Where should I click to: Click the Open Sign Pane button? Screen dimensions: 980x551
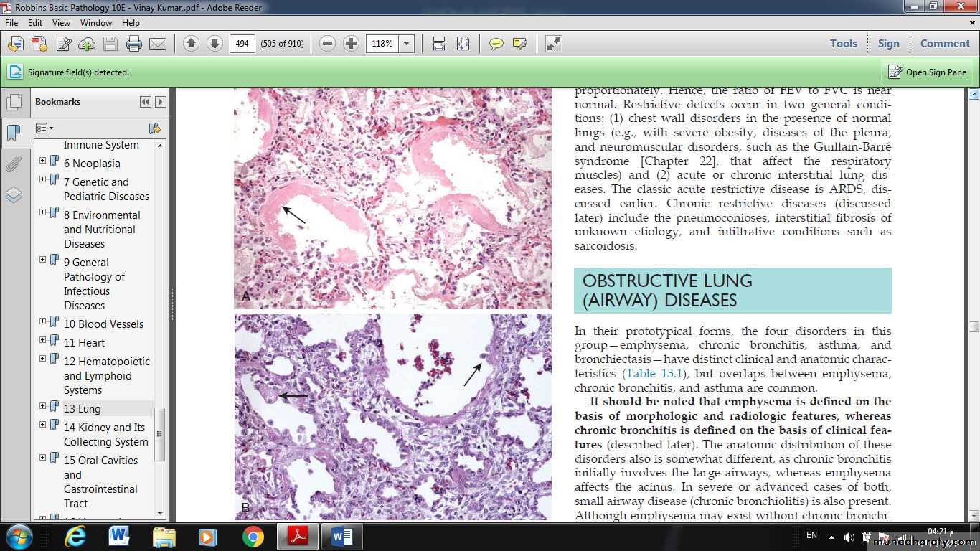pyautogui.click(x=928, y=72)
